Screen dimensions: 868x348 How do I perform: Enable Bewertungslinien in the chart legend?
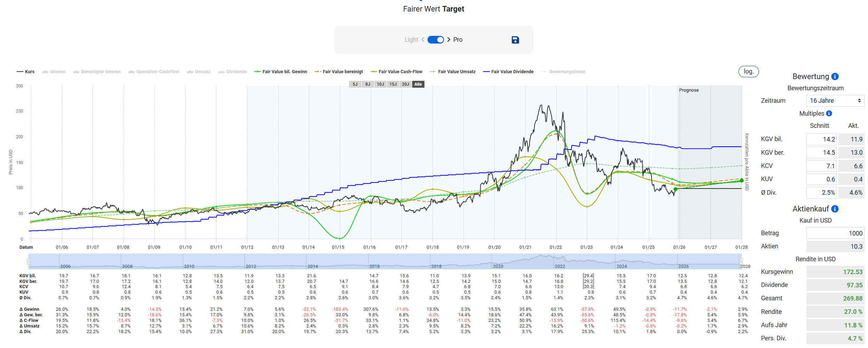(563, 72)
